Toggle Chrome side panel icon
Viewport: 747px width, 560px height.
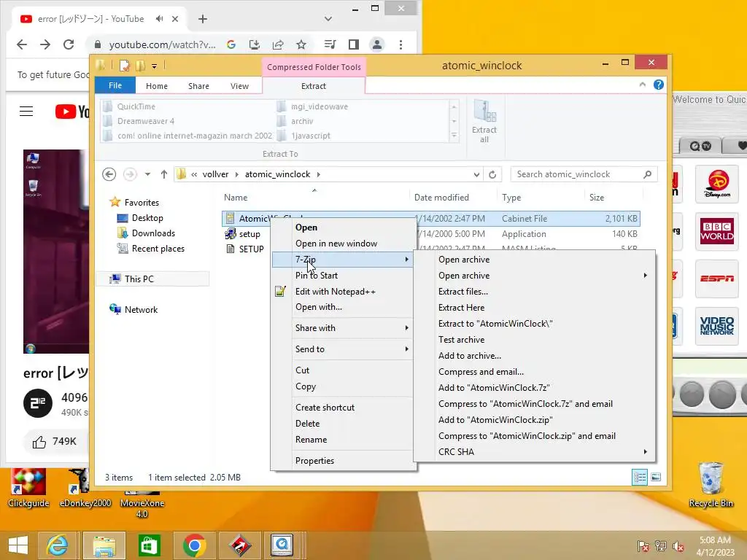coord(354,44)
